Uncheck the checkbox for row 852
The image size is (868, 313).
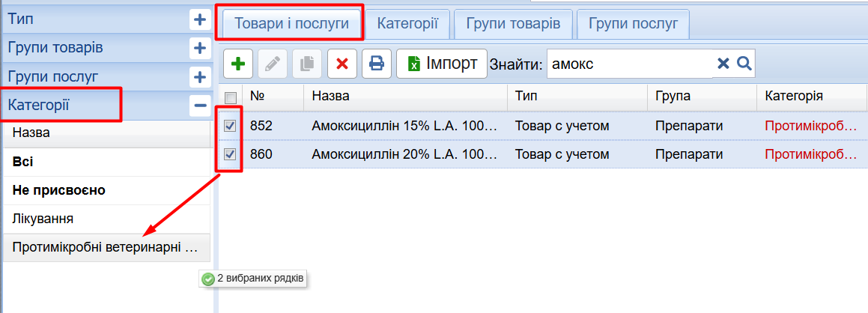click(x=231, y=126)
